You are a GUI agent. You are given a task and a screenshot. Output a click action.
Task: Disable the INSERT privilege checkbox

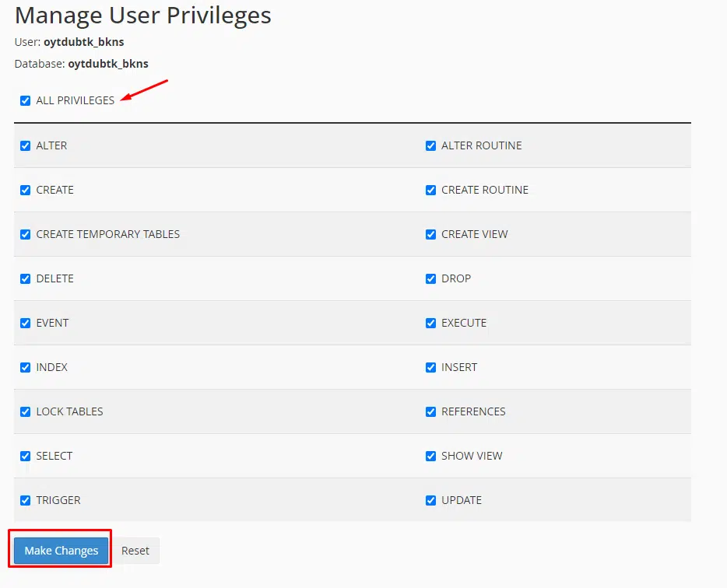[x=430, y=367]
